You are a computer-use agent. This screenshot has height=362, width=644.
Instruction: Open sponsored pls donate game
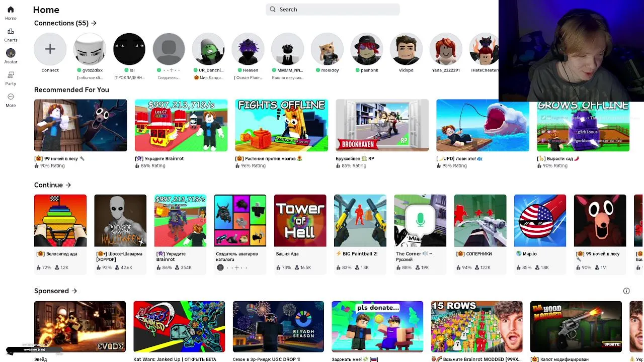point(377,327)
